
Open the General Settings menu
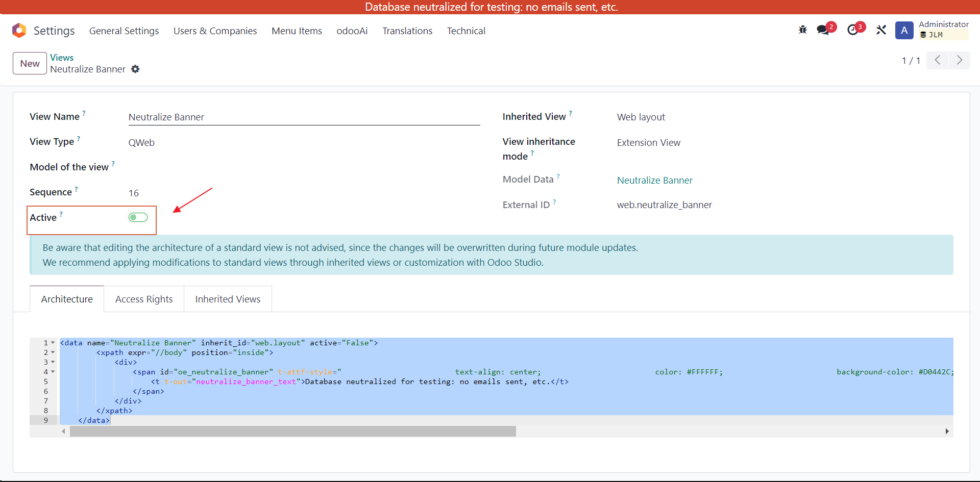tap(124, 31)
